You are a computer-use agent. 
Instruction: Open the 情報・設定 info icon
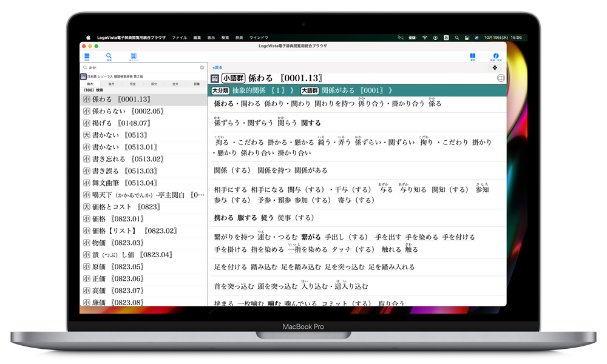(x=495, y=56)
